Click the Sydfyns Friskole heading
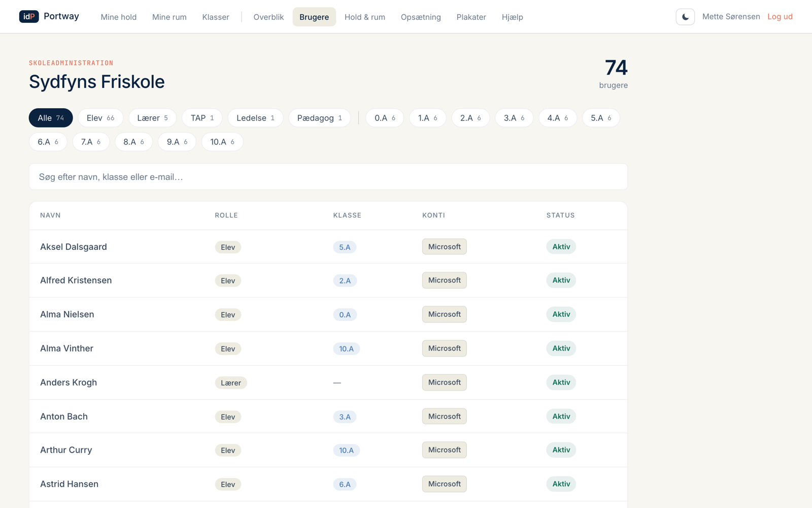The image size is (812, 508). (97, 82)
